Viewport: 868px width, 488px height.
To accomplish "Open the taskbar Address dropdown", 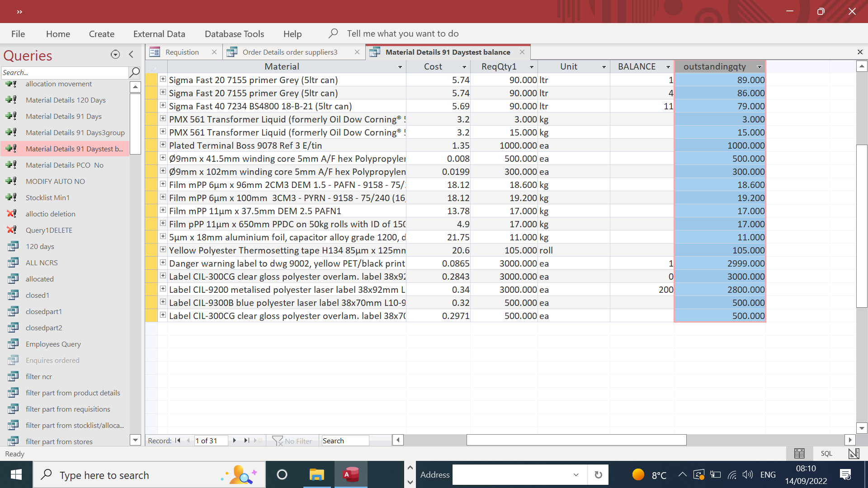I will (x=576, y=475).
